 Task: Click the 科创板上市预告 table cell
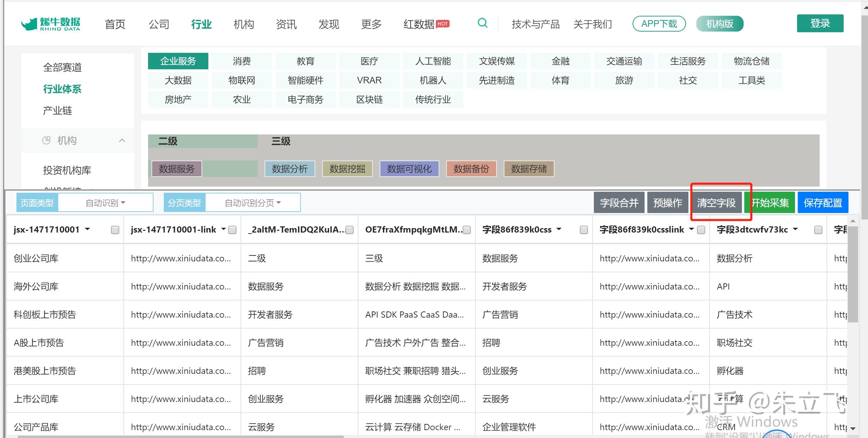click(65, 315)
